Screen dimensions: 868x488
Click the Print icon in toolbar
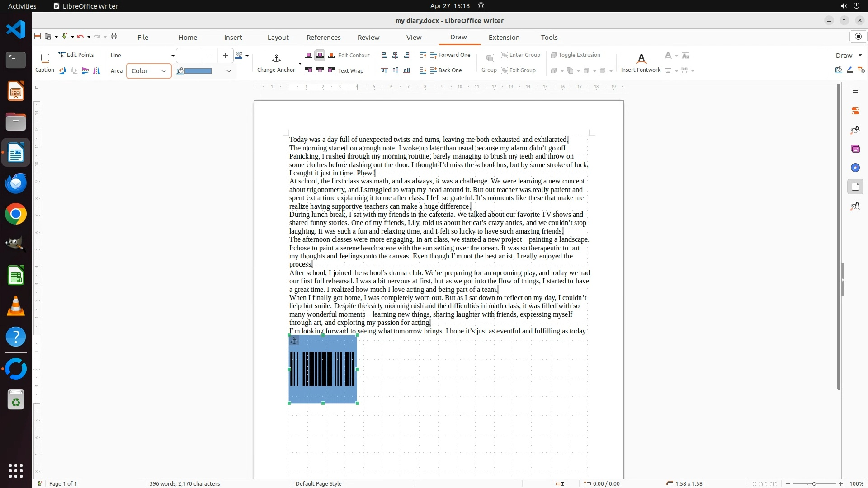[x=114, y=37]
